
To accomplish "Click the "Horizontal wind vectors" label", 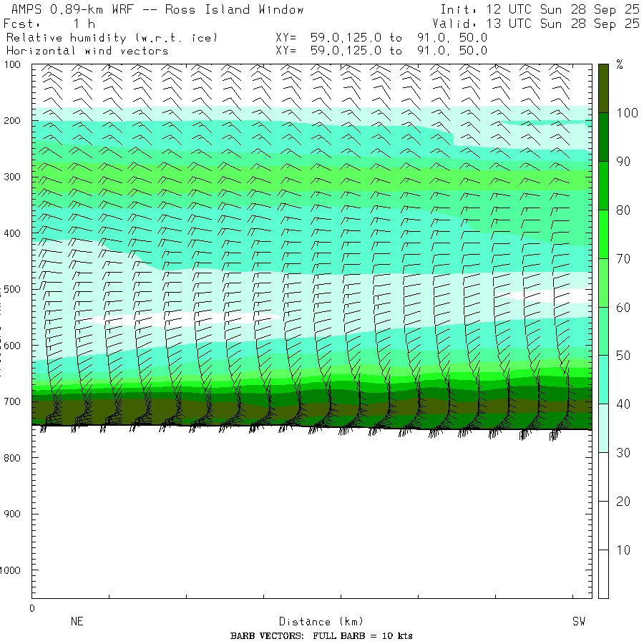I will tap(87, 51).
